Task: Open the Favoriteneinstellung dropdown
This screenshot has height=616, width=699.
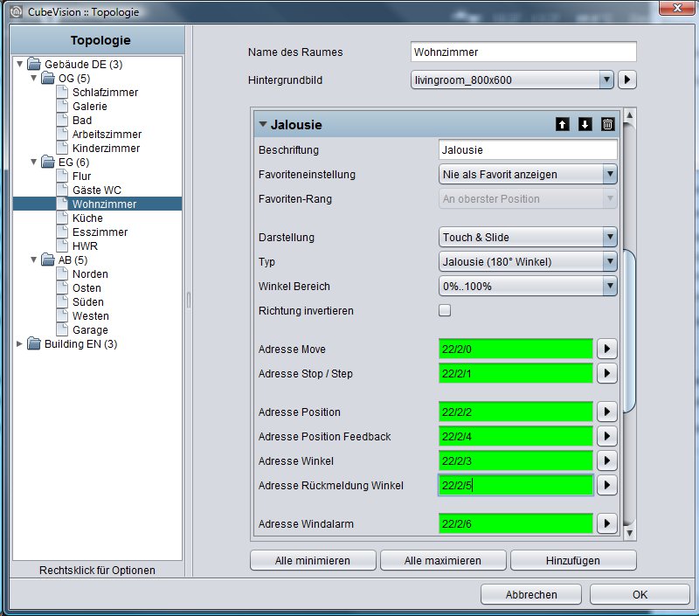Action: pos(528,174)
